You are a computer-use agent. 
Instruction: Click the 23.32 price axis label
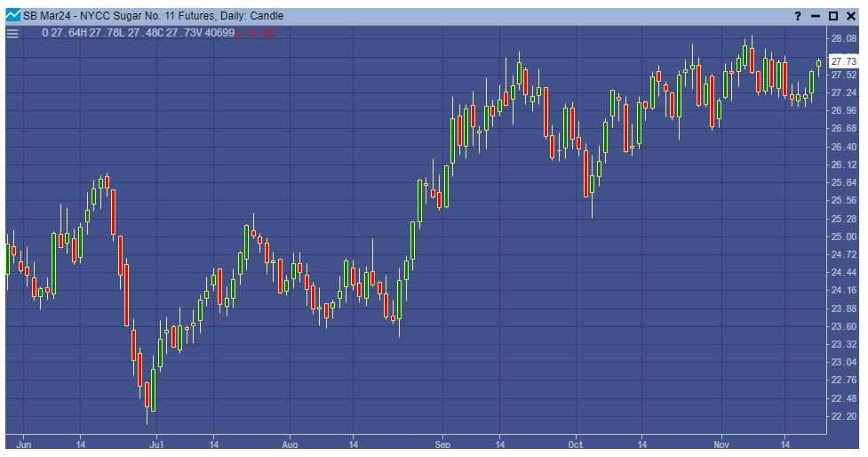click(x=844, y=344)
